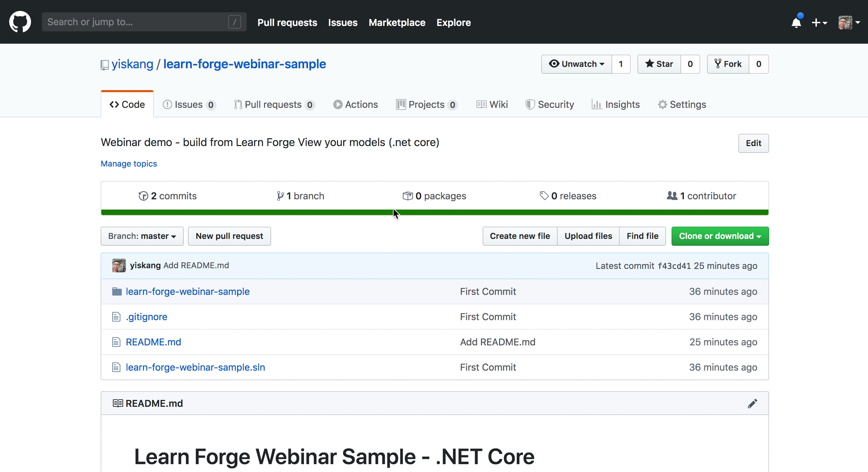Image resolution: width=868 pixels, height=472 pixels.
Task: View the forks count next to Fork
Action: pyautogui.click(x=759, y=64)
